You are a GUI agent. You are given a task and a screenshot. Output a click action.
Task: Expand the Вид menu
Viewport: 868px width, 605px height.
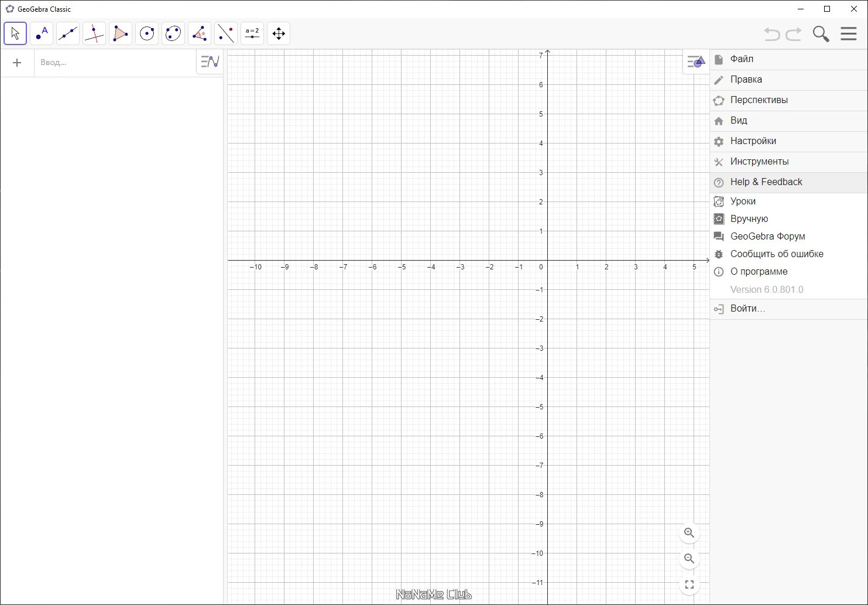(789, 121)
